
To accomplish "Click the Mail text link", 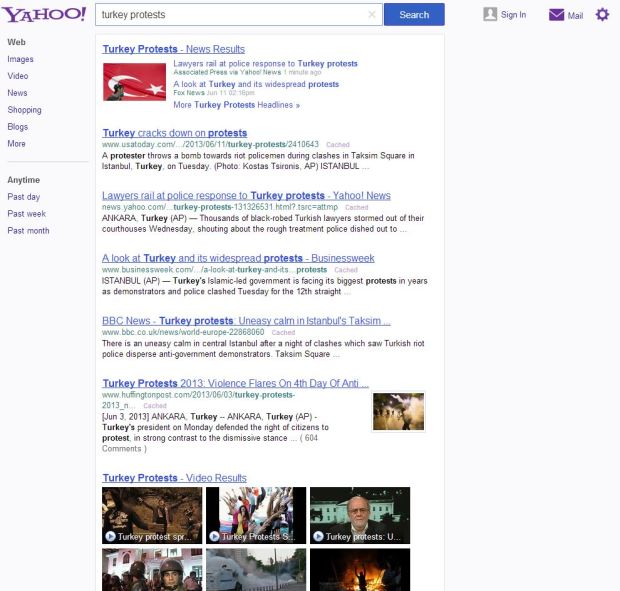I will coord(575,15).
